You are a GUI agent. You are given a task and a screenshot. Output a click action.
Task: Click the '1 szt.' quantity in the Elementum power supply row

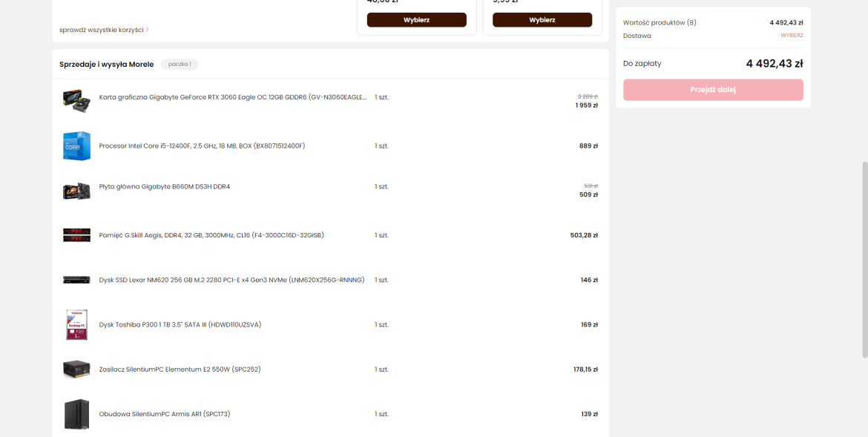pyautogui.click(x=381, y=369)
